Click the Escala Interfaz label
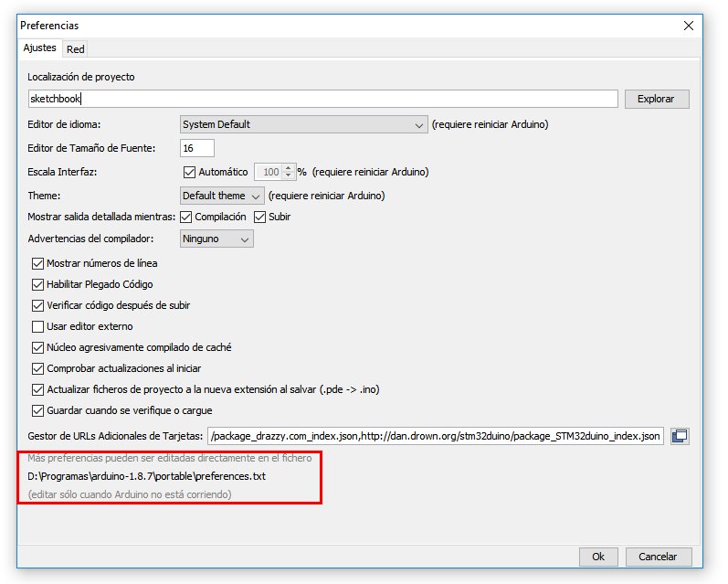The image size is (728, 584). pyautogui.click(x=62, y=172)
